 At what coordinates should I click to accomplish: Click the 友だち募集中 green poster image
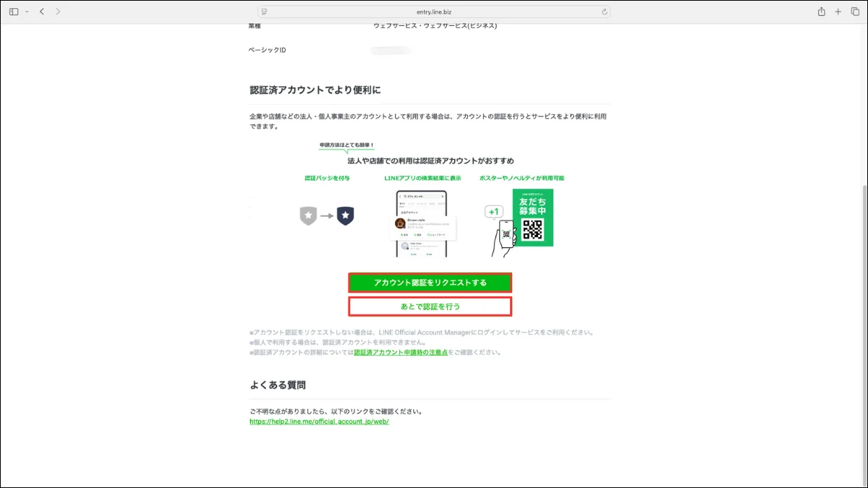[532, 218]
